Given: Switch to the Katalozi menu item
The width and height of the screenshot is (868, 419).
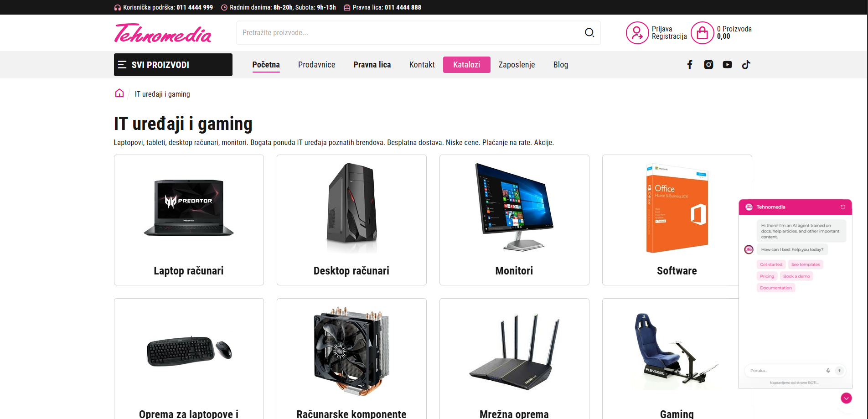Looking at the screenshot, I should (x=466, y=64).
